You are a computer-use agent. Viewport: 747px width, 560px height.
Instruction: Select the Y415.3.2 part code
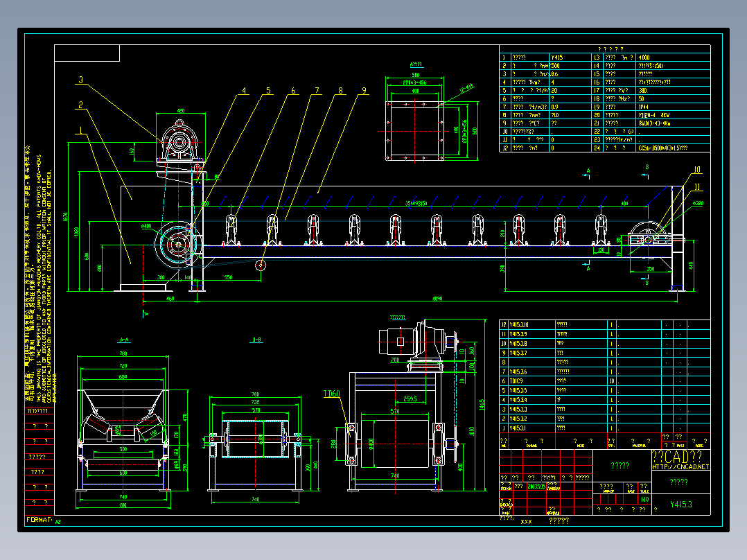click(518, 419)
